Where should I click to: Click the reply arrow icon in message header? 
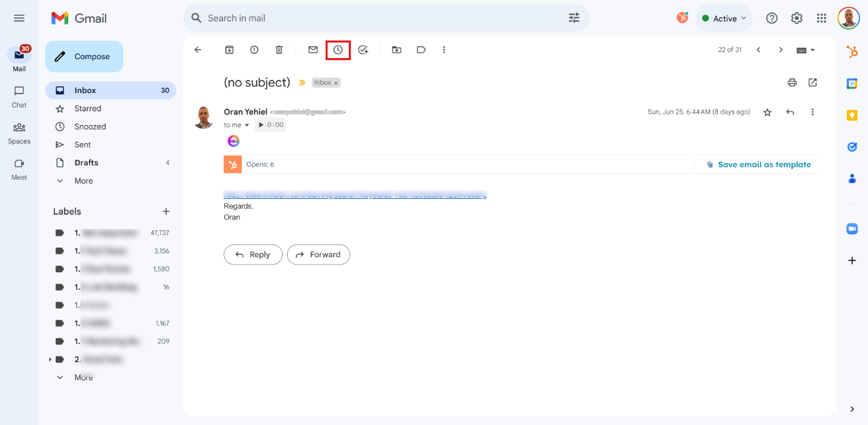790,112
